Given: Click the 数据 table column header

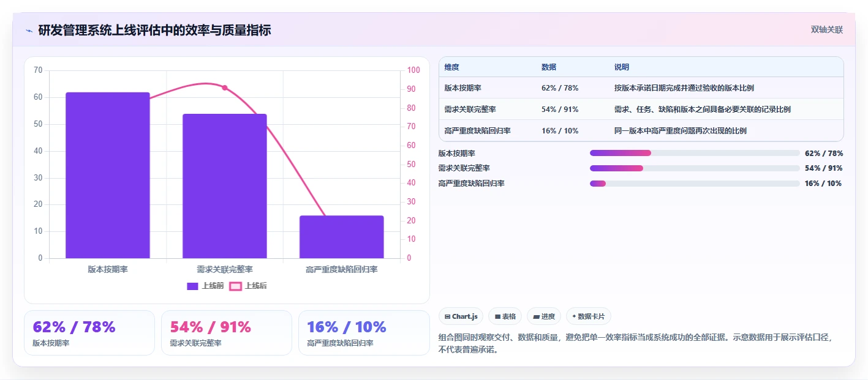Looking at the screenshot, I should tap(549, 67).
